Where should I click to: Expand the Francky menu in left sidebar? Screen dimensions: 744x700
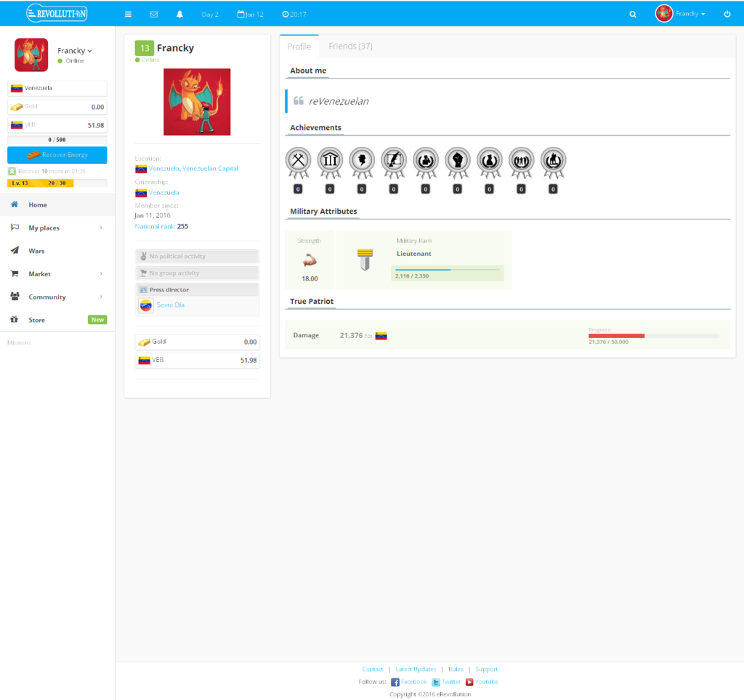[75, 51]
